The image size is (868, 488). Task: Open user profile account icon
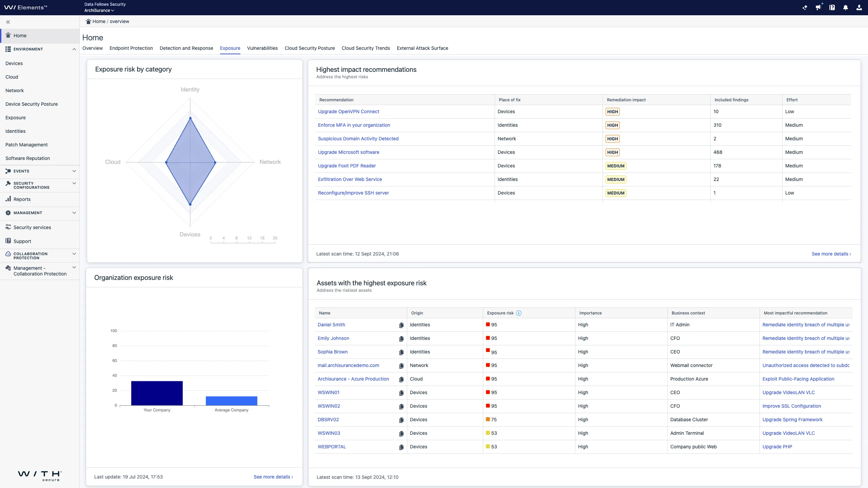click(859, 7)
